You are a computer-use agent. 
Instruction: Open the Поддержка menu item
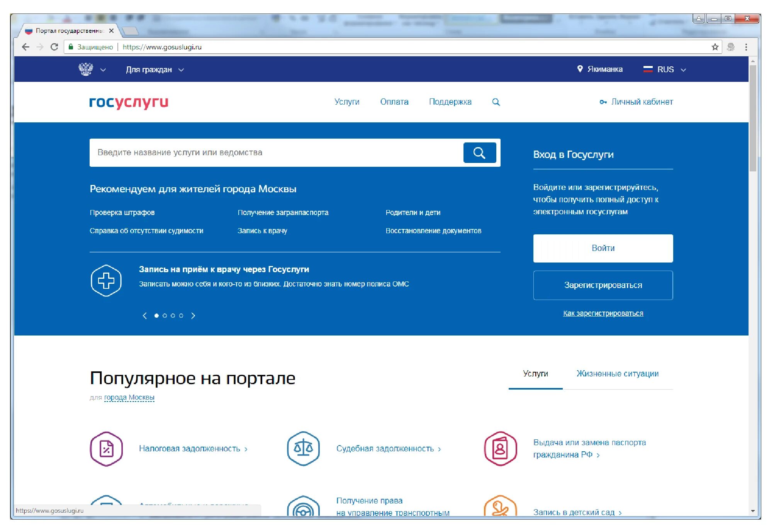point(450,102)
